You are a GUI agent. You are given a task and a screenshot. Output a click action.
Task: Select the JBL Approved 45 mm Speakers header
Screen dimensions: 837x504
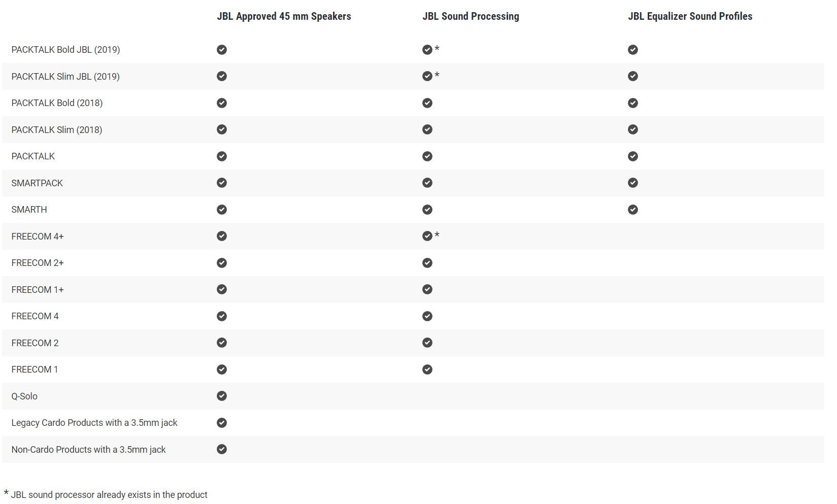(284, 16)
